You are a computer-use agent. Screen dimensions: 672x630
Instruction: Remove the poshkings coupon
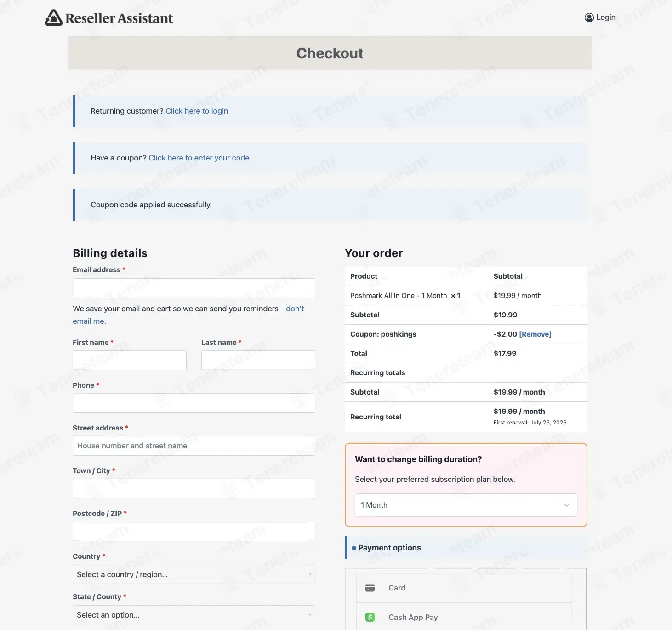click(x=535, y=334)
